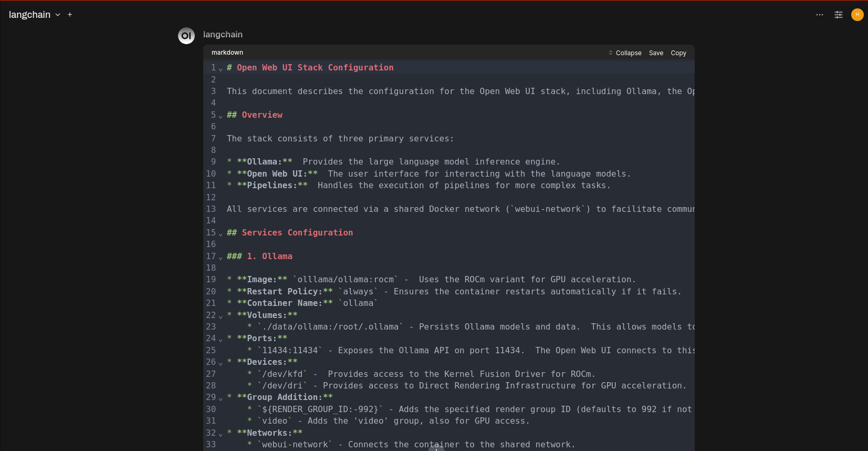Click the 'markdown' language label
The height and width of the screenshot is (451, 868).
click(227, 53)
